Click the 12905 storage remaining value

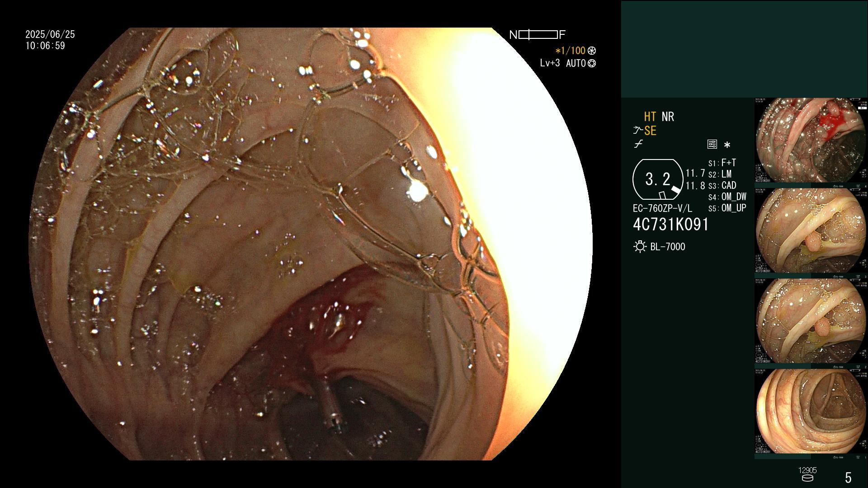tap(807, 470)
